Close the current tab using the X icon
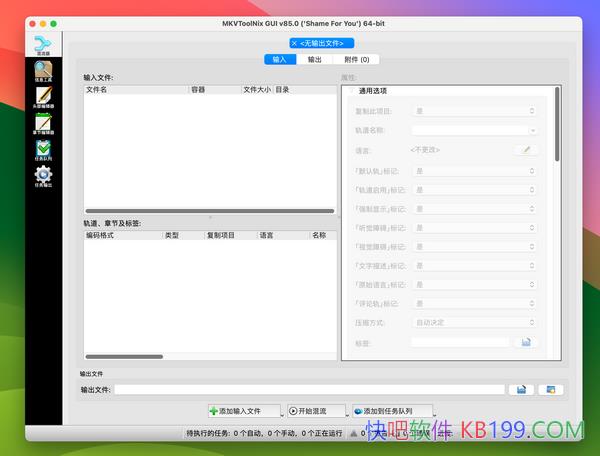This screenshot has width=600, height=456. tap(294, 43)
